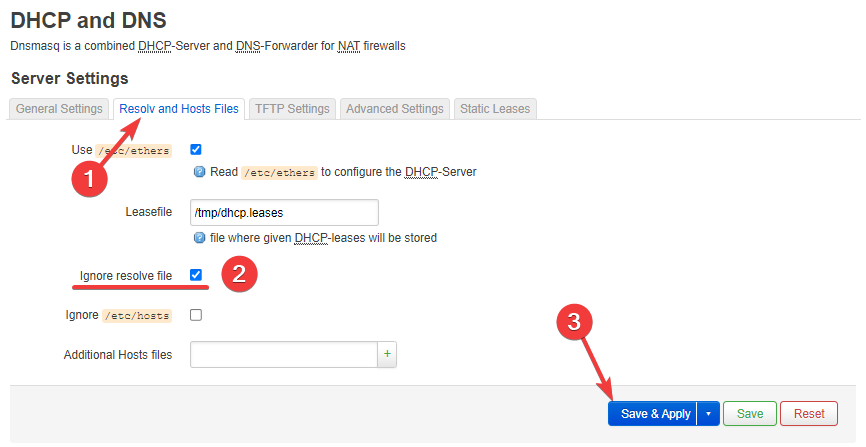Click the red Reset button

[809, 414]
